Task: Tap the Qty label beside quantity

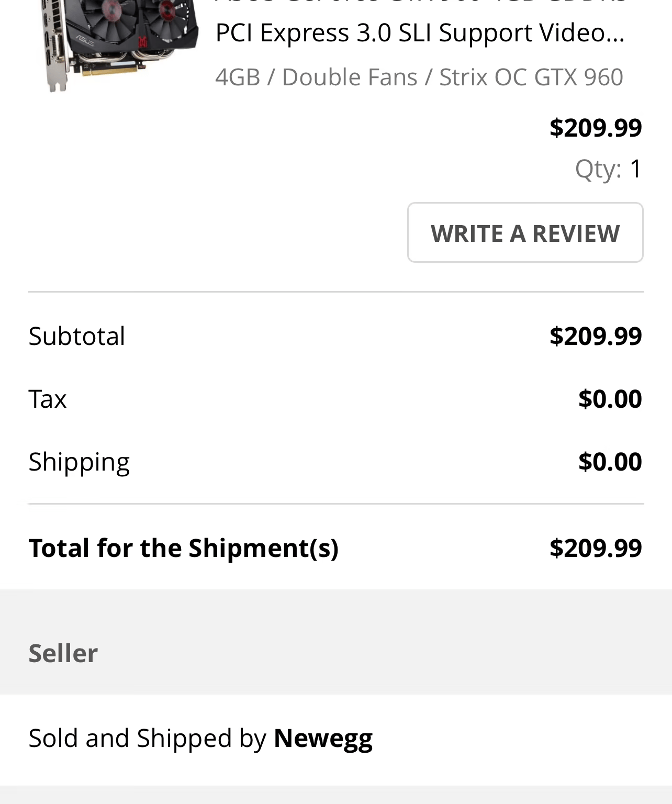Action: click(x=598, y=169)
